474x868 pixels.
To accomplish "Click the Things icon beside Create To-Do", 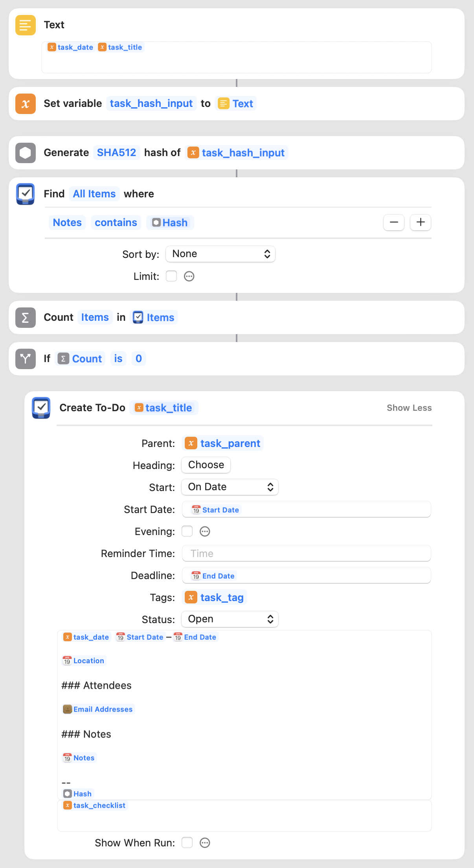I will coord(41,408).
